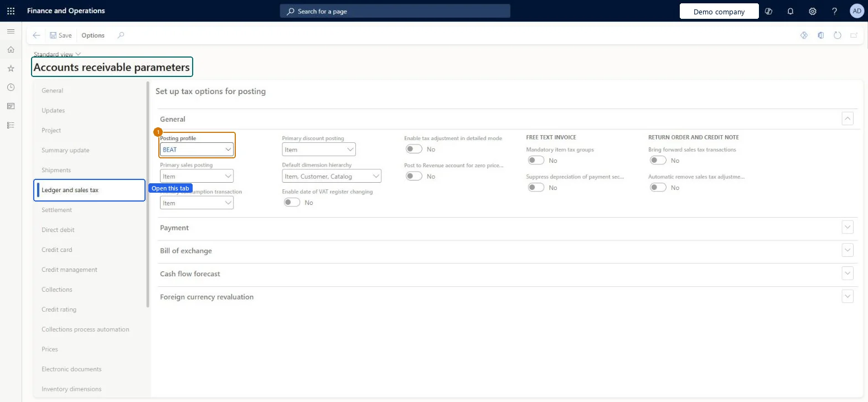Open the Copilot icon in top bar

[x=768, y=11]
